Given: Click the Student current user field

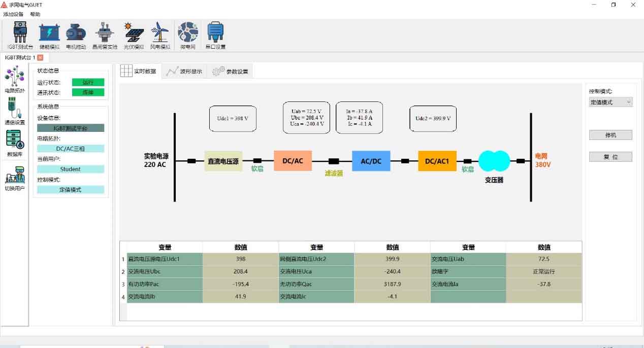Looking at the screenshot, I should [x=71, y=169].
